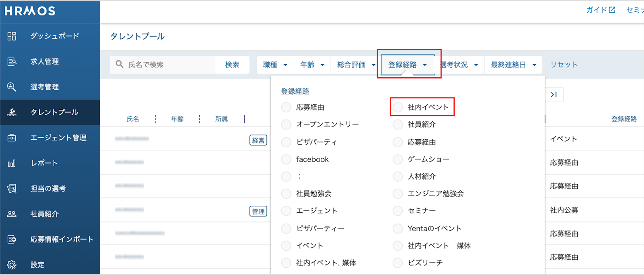Select the 社員紹介 radio option in dropdown
The width and height of the screenshot is (644, 275).
[398, 124]
